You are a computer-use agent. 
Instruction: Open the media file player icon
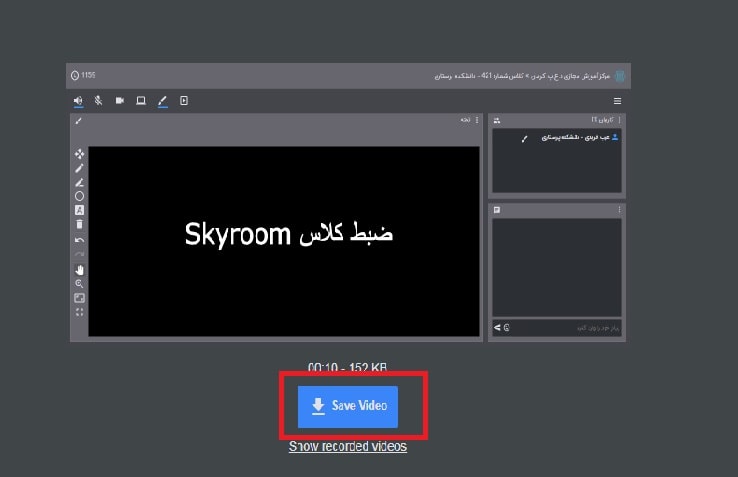(x=184, y=101)
